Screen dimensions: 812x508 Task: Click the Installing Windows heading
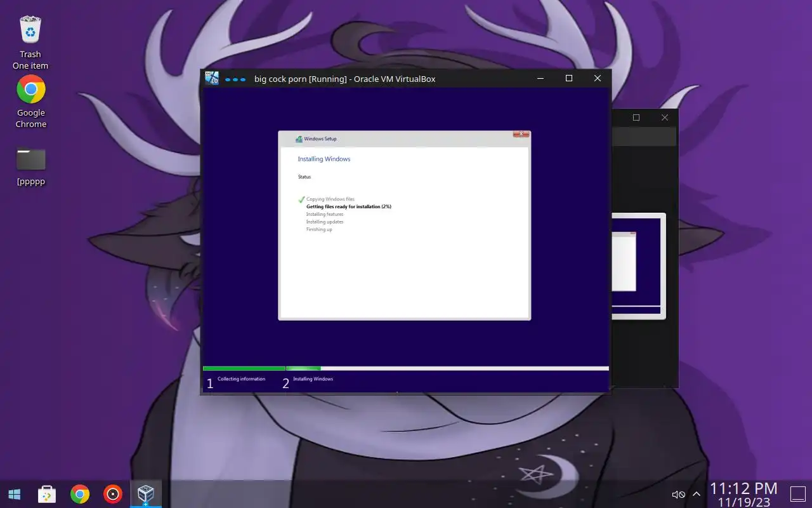[x=324, y=159]
